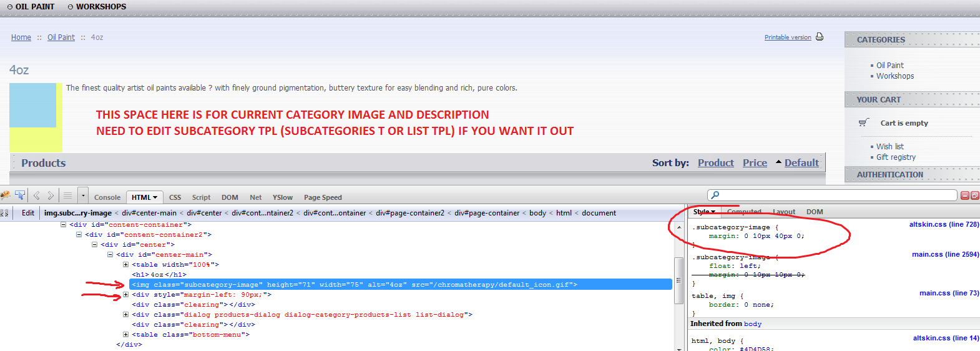Image resolution: width=980 pixels, height=351 pixels.
Task: Go forward with Firebug's right arrow
Action: pyautogui.click(x=51, y=196)
